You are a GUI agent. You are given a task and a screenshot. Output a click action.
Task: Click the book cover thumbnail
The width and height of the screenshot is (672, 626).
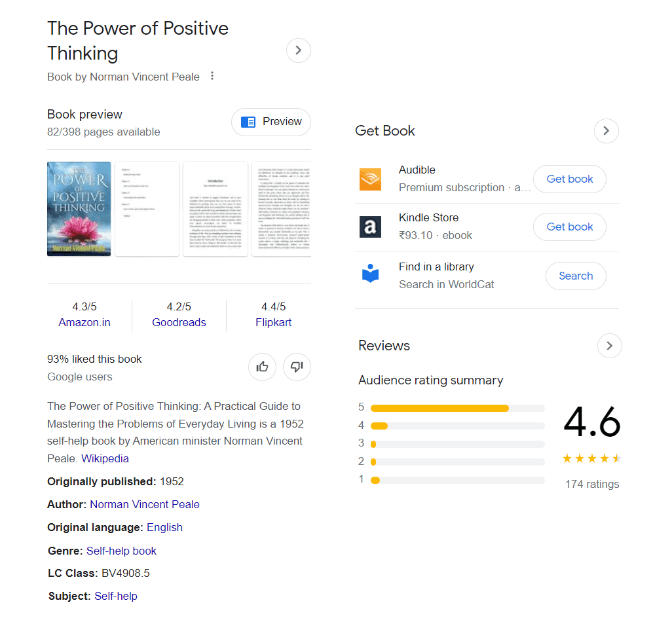click(79, 209)
